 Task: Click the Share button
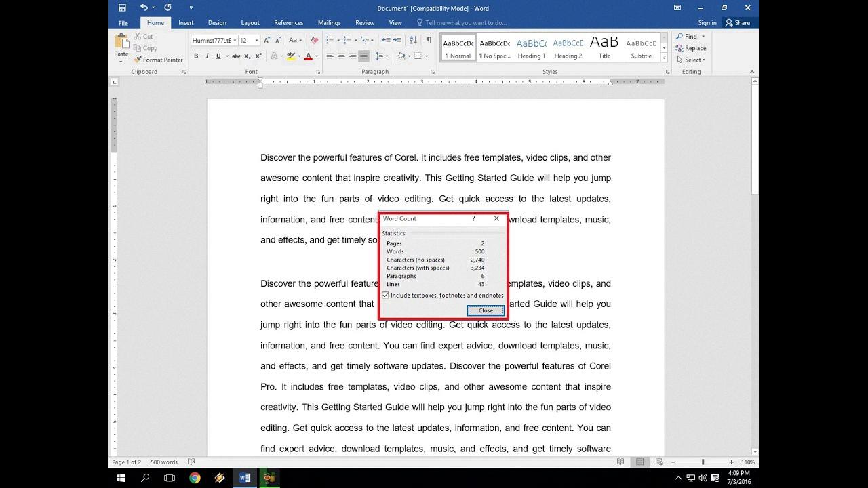click(x=738, y=23)
